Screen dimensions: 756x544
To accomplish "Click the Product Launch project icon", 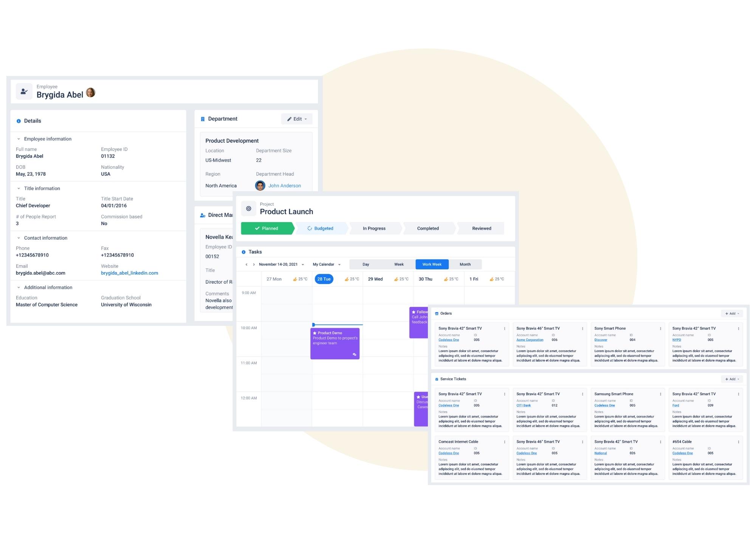I will pyautogui.click(x=248, y=208).
